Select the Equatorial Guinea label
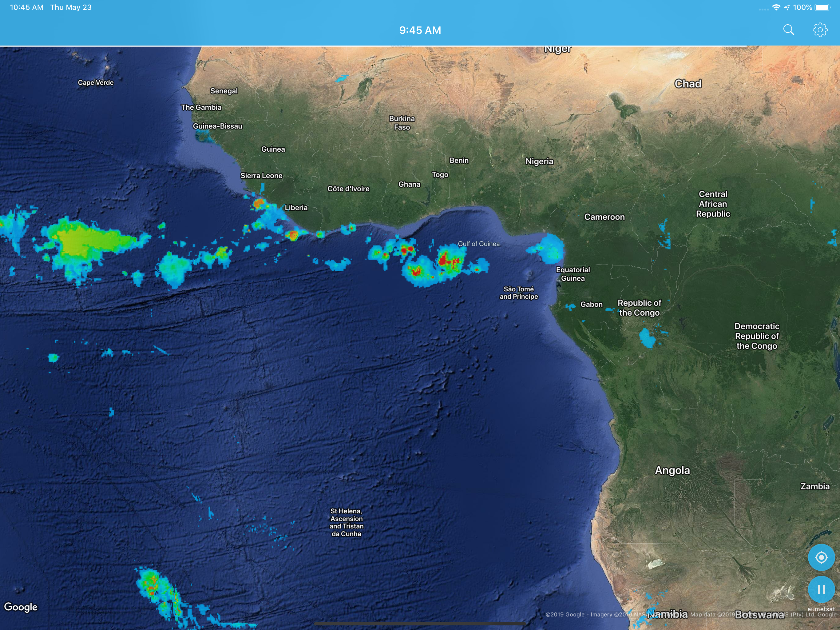 click(573, 274)
